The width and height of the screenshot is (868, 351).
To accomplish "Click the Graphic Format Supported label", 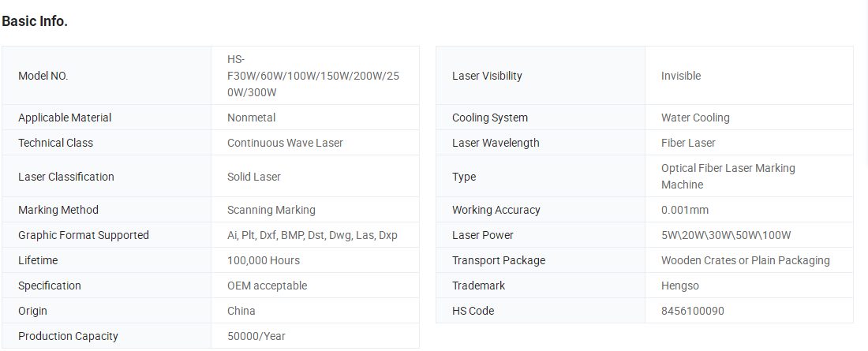I will pyautogui.click(x=84, y=235).
